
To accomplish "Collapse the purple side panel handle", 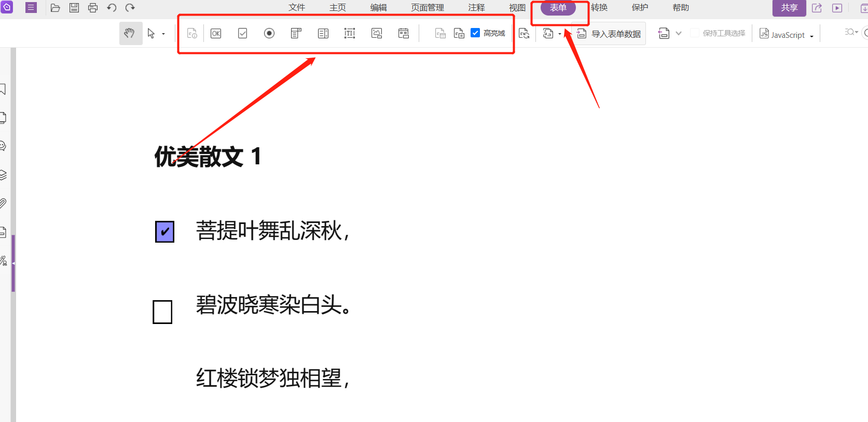I will point(13,263).
